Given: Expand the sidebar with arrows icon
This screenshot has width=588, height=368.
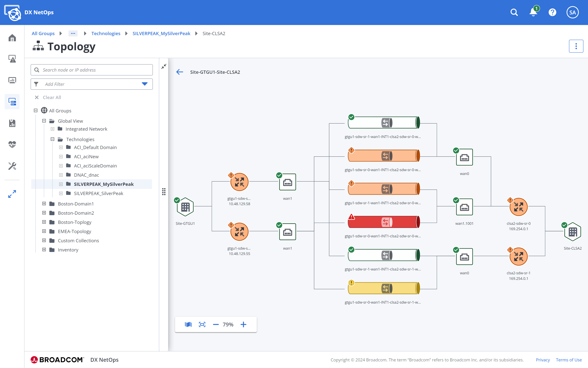Looking at the screenshot, I should coord(12,194).
